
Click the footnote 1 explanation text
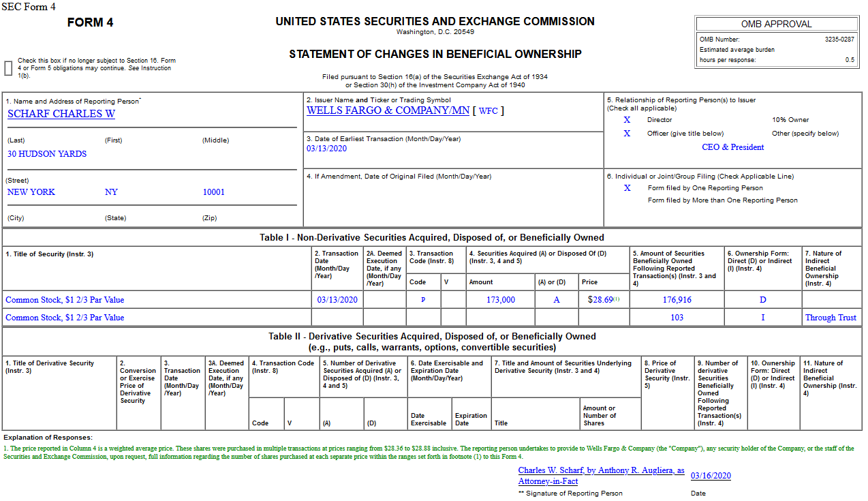(429, 453)
